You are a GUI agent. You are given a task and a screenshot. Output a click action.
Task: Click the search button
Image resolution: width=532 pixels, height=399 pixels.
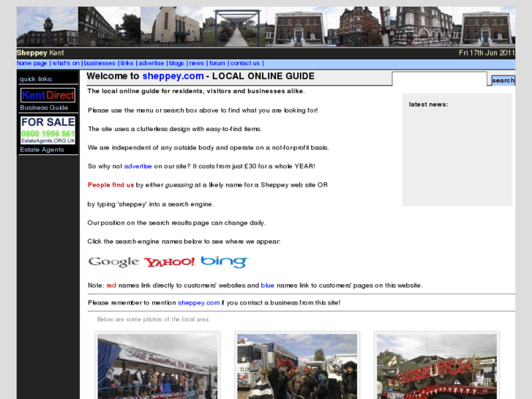[x=503, y=81]
